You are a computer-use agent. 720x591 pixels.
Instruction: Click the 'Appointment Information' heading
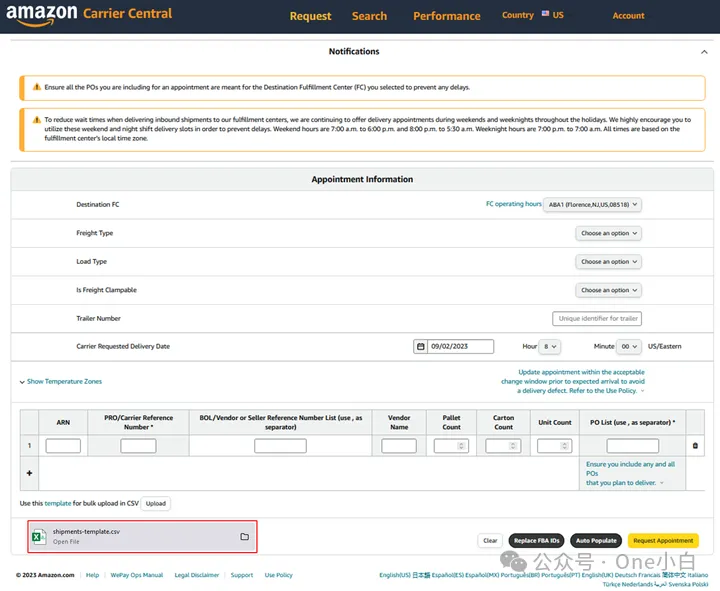click(362, 180)
